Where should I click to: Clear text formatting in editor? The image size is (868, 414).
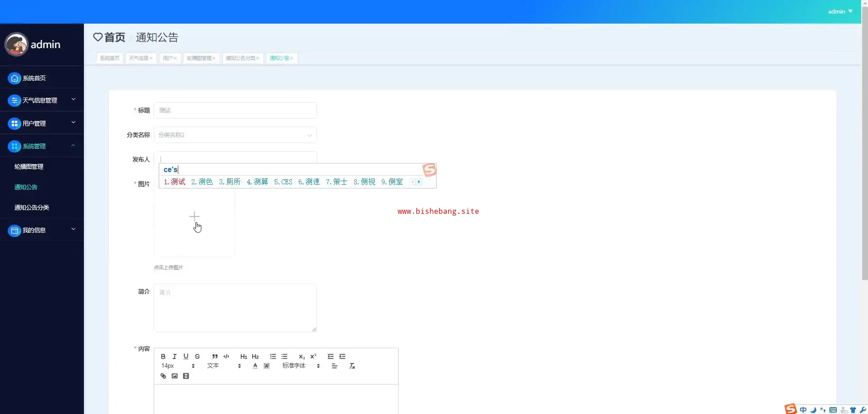tap(352, 366)
